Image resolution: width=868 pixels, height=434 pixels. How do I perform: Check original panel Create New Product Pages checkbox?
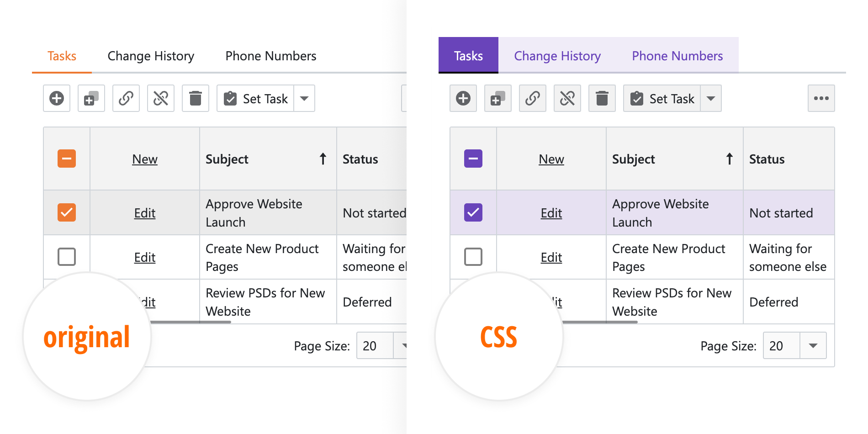tap(67, 257)
